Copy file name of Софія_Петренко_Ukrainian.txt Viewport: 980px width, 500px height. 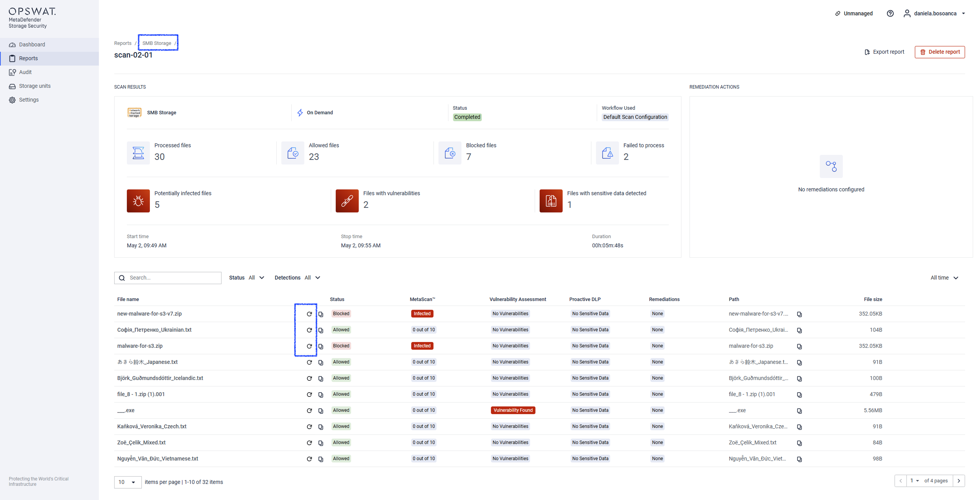pos(321,331)
